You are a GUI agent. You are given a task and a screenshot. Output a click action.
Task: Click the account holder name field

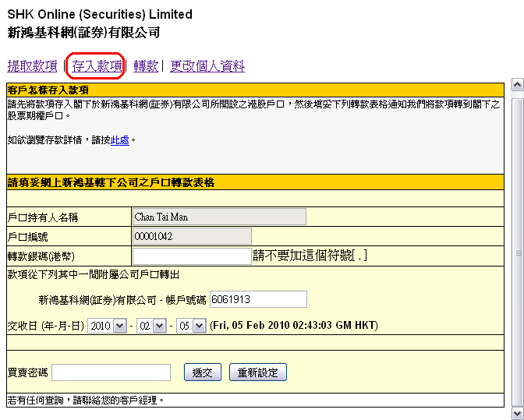[219, 217]
